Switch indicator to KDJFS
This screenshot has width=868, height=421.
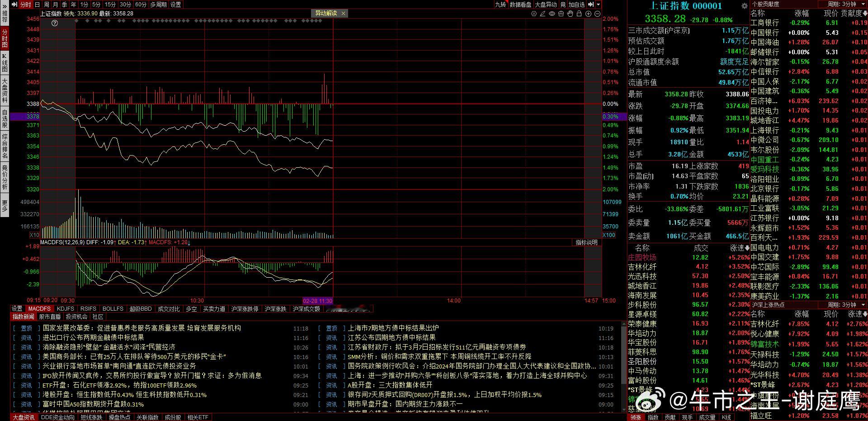coord(66,309)
